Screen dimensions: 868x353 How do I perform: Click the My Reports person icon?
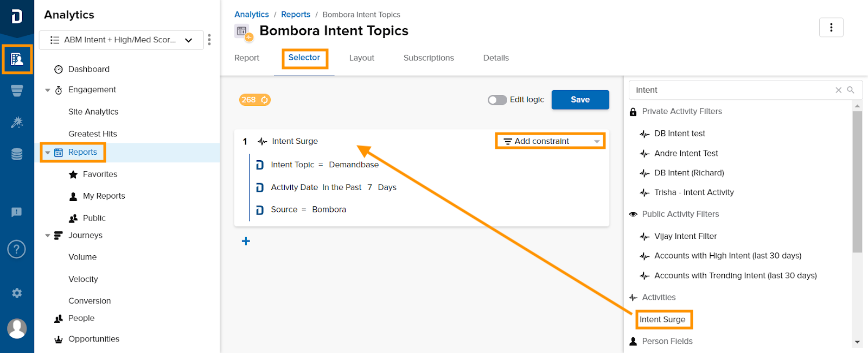pos(73,196)
